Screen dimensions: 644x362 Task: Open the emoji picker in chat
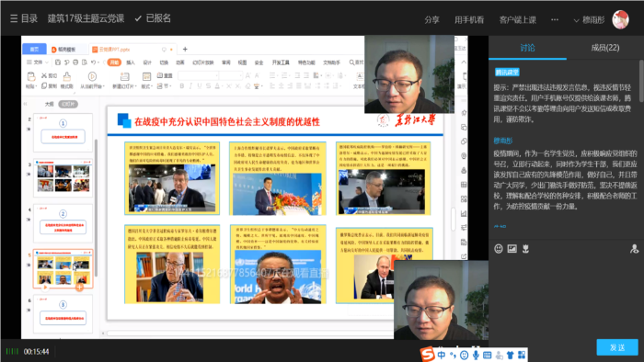point(499,248)
